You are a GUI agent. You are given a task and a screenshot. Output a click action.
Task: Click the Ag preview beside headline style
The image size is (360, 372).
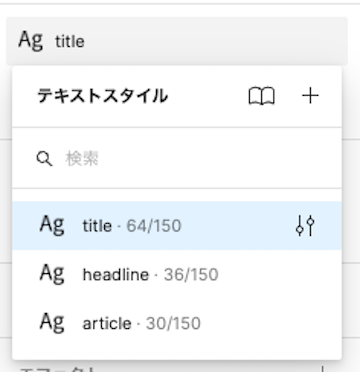pos(52,274)
